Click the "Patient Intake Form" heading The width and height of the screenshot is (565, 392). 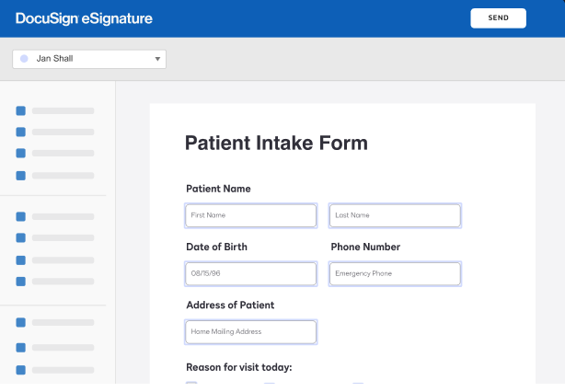click(276, 143)
